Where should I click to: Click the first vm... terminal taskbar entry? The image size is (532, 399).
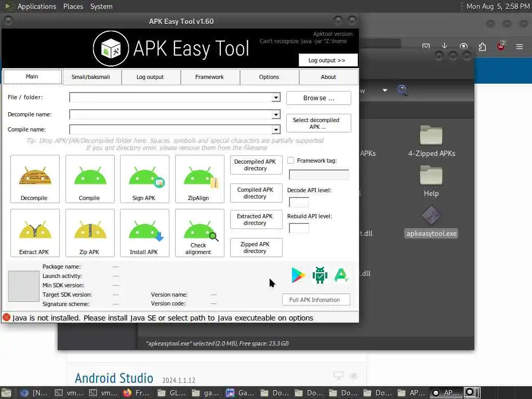[69, 393]
